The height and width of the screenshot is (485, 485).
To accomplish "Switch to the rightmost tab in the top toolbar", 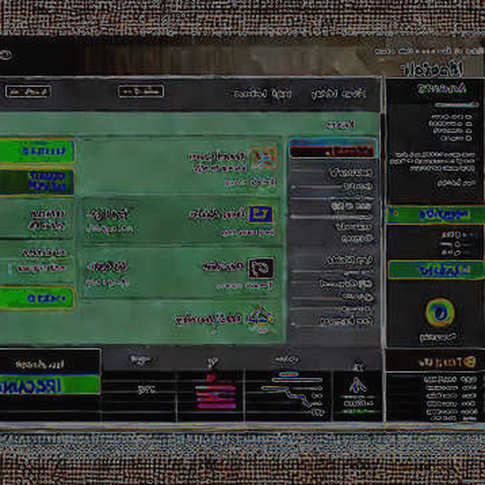I will click(x=338, y=94).
